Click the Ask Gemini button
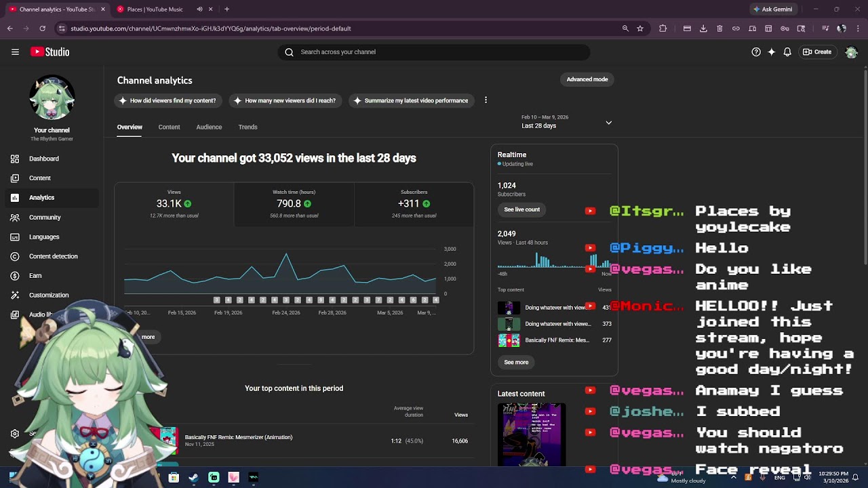 click(772, 9)
